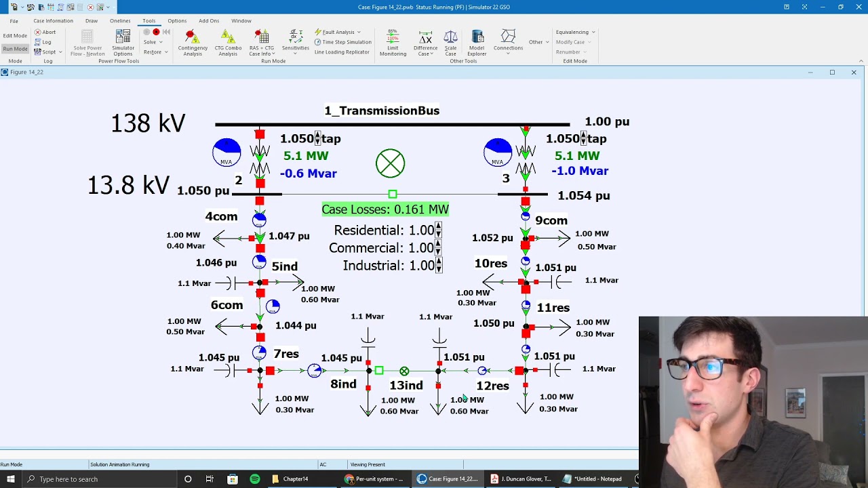Expand the Connections dropdown
Image resolution: width=868 pixels, height=488 pixels.
point(508,43)
